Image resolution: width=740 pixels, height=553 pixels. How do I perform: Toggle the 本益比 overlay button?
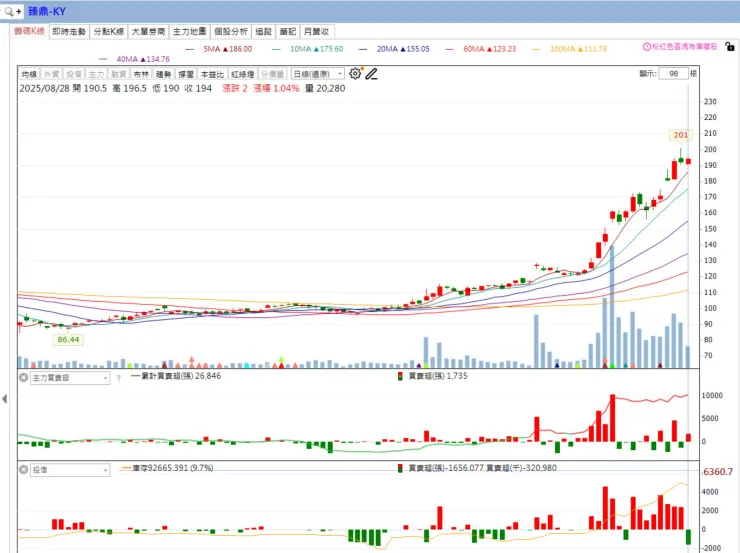click(x=212, y=74)
